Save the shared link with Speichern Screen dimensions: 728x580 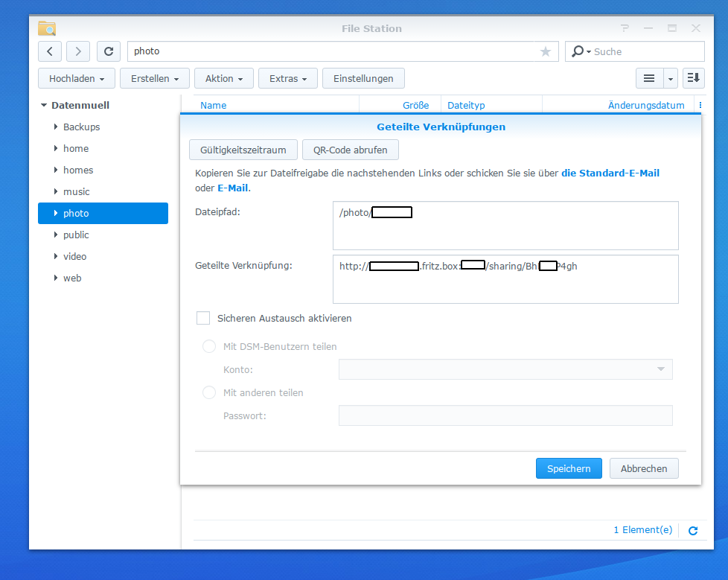tap(569, 468)
